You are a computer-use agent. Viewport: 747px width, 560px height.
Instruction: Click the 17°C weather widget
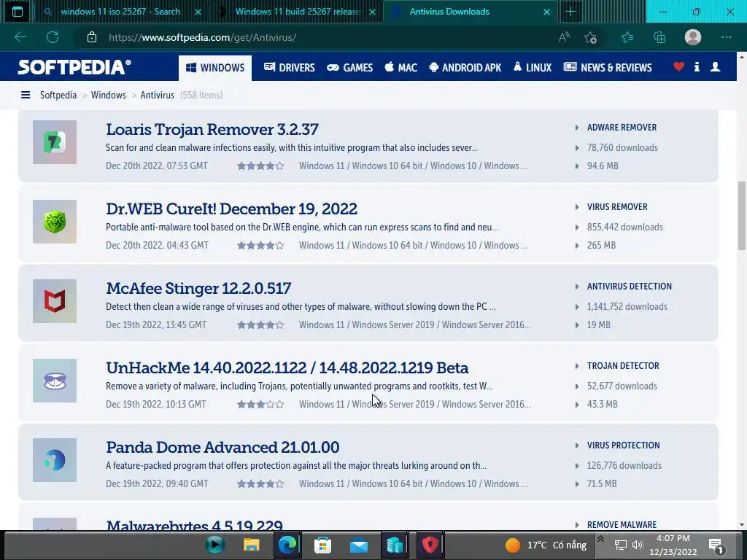click(x=546, y=545)
